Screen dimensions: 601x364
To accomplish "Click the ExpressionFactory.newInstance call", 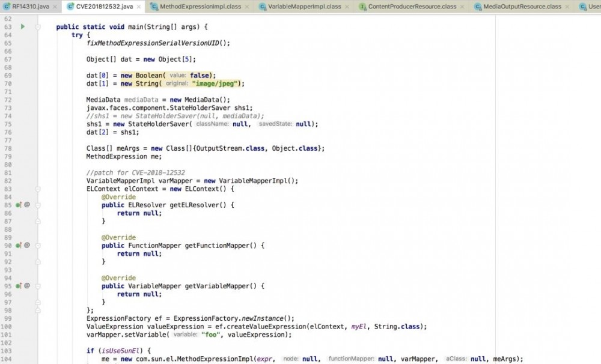I will [x=234, y=318].
